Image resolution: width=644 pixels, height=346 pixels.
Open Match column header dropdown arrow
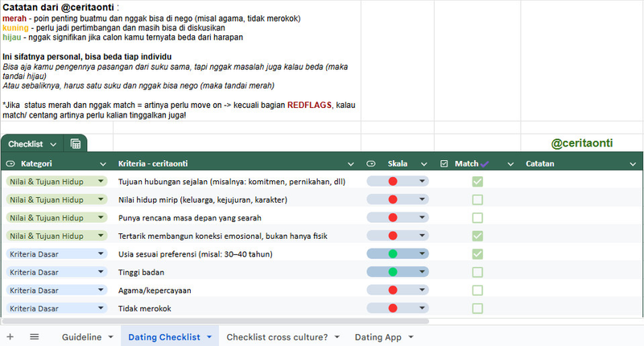coord(510,164)
